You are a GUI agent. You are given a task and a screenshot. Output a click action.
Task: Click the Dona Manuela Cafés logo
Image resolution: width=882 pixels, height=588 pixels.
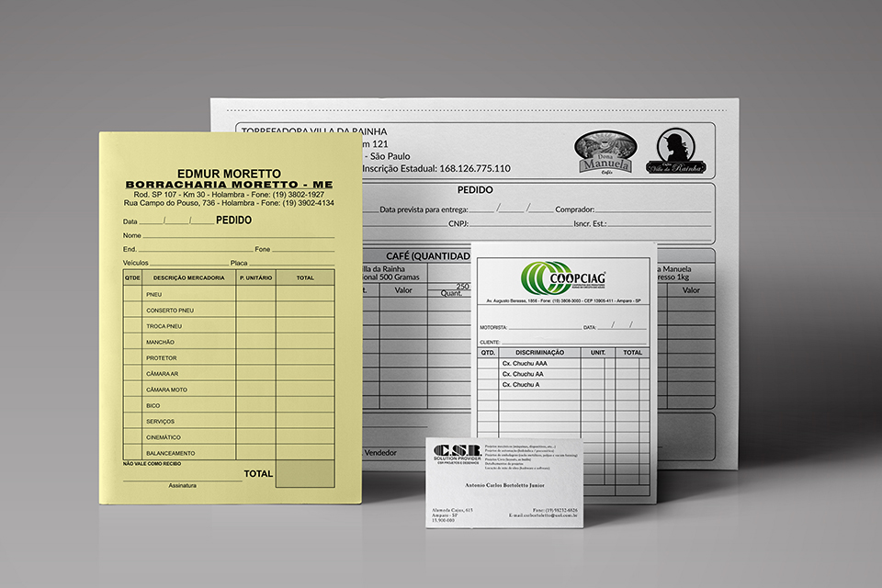605,153
